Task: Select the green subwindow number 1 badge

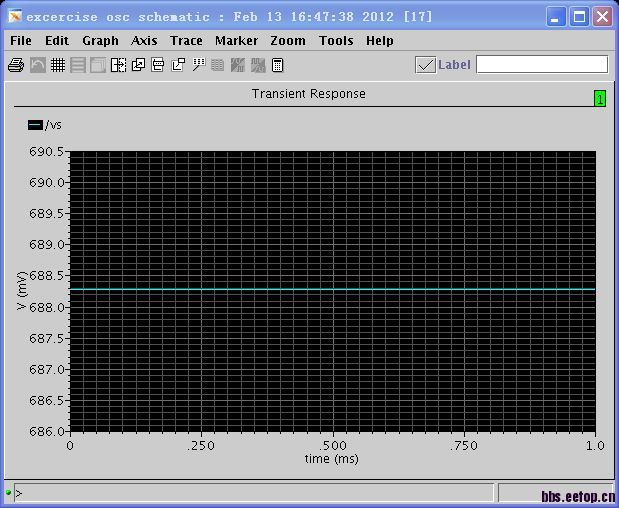Action: click(x=600, y=98)
